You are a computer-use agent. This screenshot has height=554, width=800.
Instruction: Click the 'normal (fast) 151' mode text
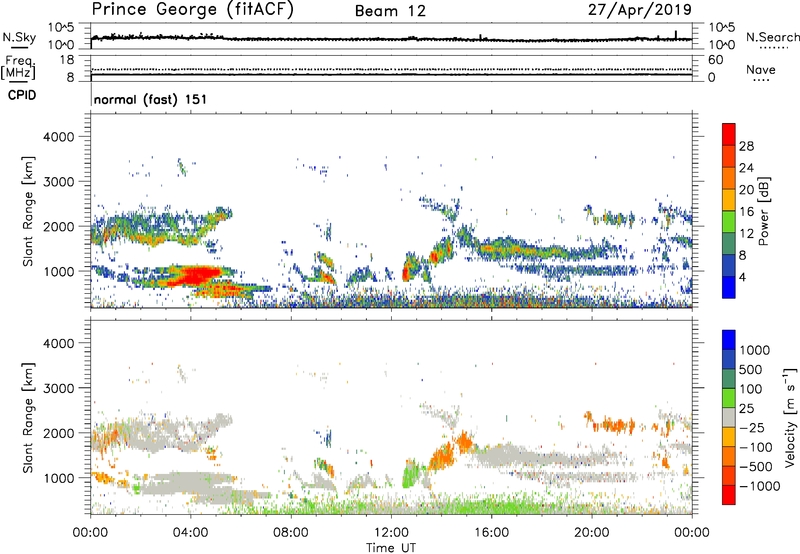click(x=151, y=99)
